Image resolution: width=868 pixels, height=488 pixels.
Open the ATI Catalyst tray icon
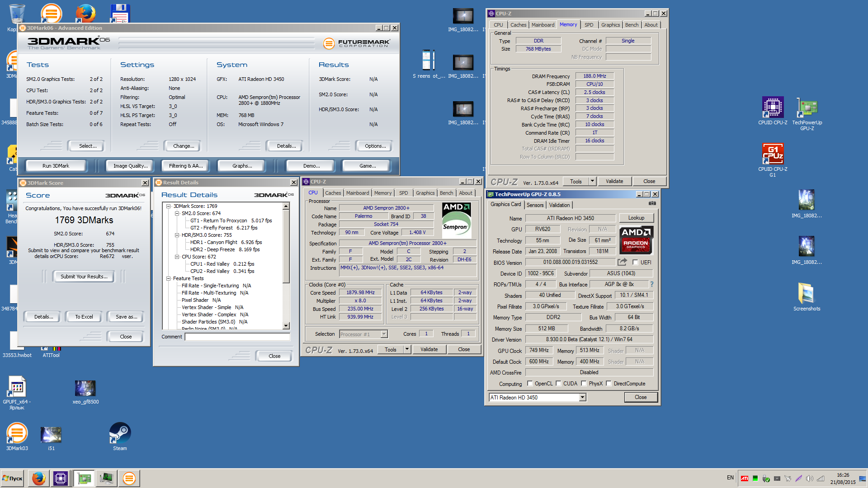tap(745, 478)
